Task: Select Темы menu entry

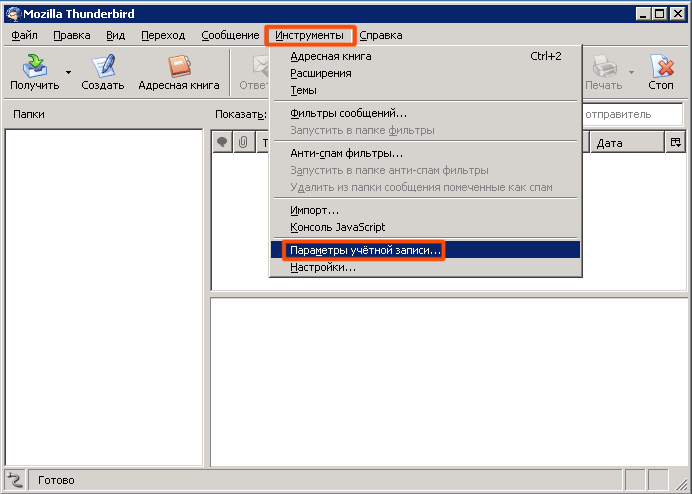Action: point(425,90)
